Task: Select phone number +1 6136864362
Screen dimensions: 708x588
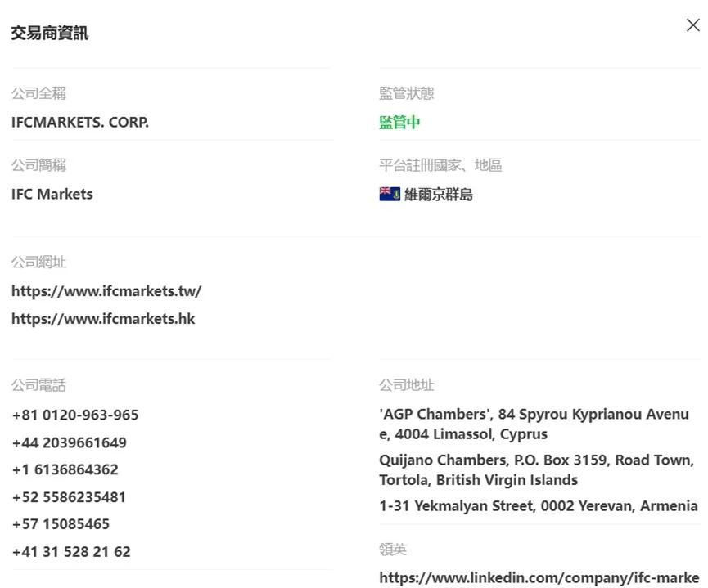Action: [x=65, y=469]
